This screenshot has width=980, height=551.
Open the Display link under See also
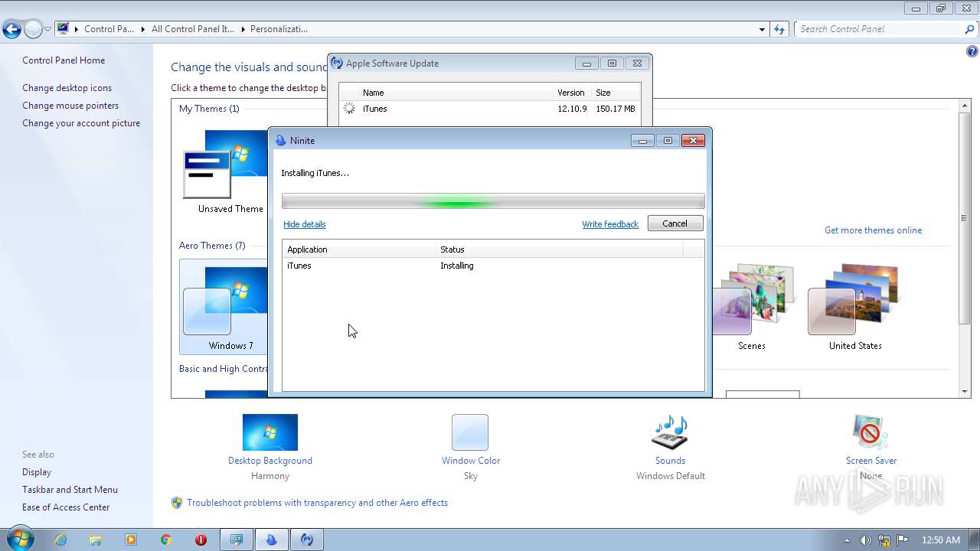[37, 472]
